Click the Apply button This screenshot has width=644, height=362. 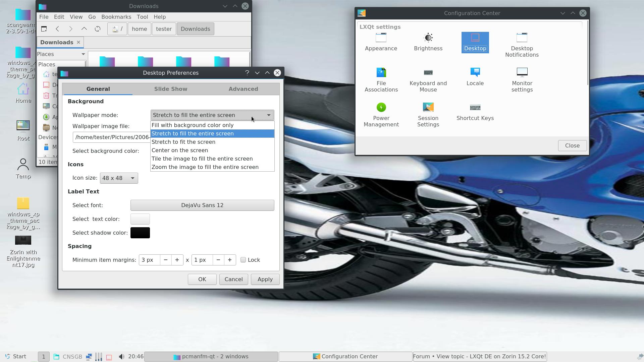click(x=265, y=279)
